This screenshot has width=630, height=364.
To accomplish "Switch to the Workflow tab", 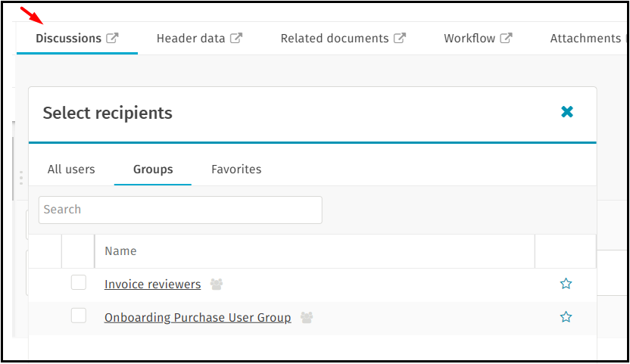I will (x=469, y=39).
